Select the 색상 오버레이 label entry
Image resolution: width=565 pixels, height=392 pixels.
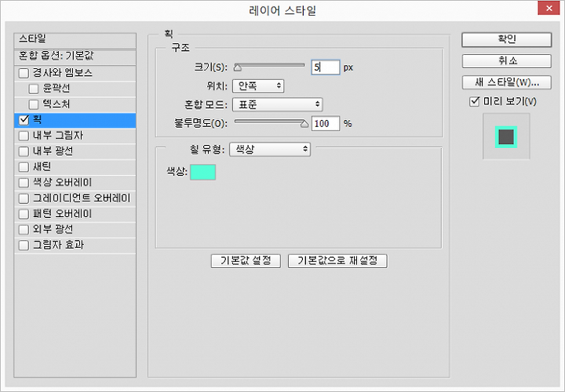(62, 182)
